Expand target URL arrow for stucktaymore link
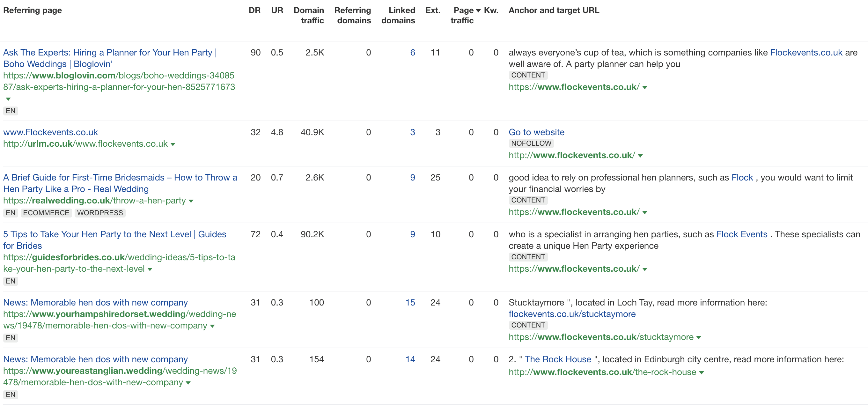 [698, 338]
